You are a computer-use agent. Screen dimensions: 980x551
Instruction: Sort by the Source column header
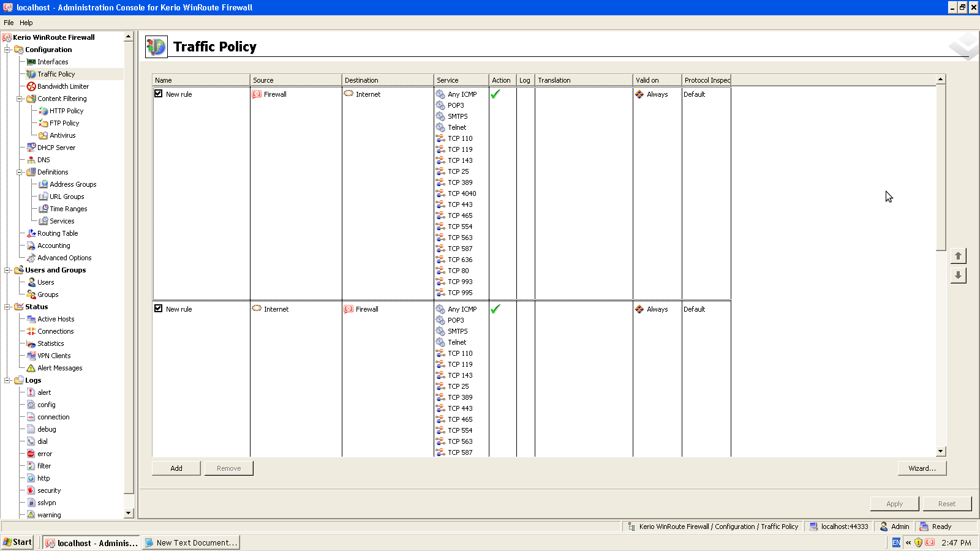click(296, 80)
